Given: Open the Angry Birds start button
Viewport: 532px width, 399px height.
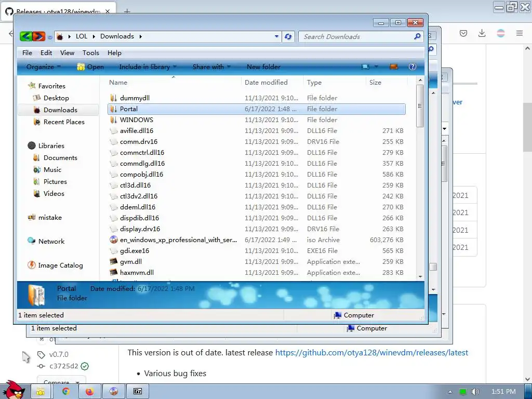Looking at the screenshot, I should click(x=14, y=390).
